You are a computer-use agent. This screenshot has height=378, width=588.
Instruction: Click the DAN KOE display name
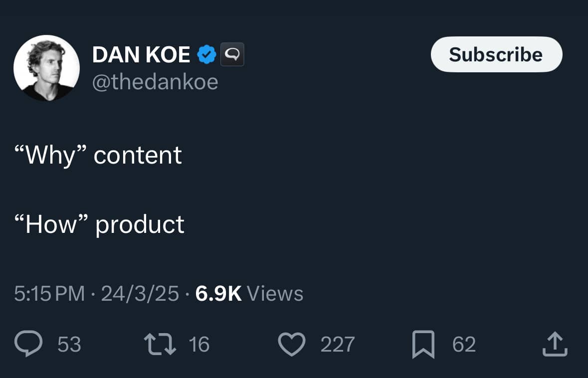(141, 54)
